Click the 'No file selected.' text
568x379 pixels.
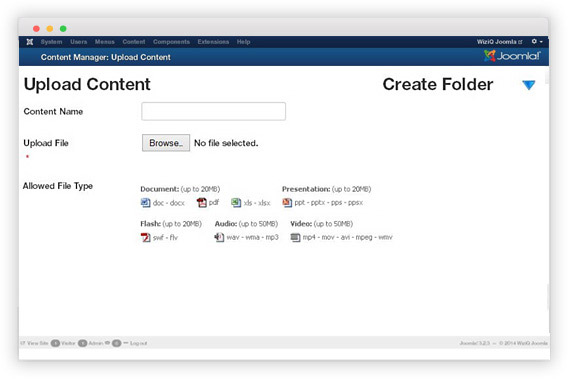coord(226,143)
